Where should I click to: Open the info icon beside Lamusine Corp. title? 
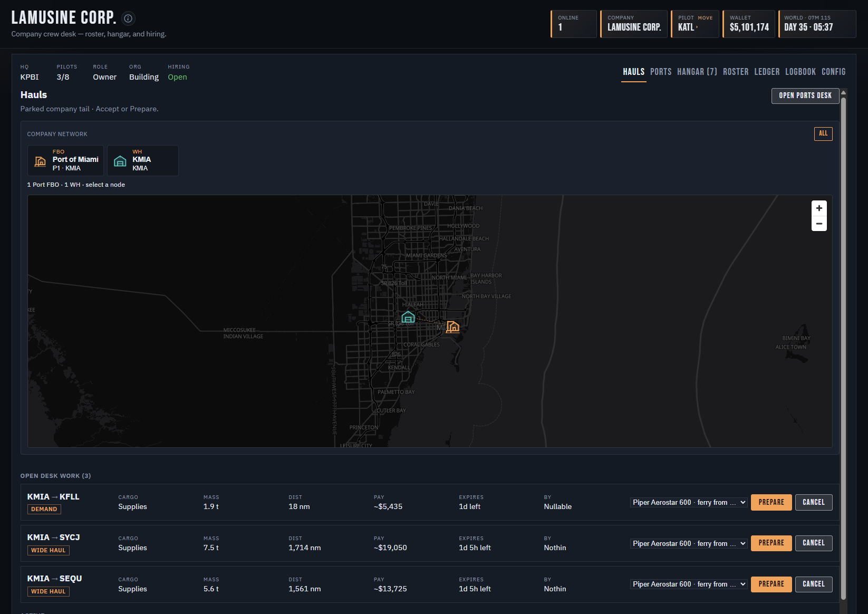pos(128,18)
